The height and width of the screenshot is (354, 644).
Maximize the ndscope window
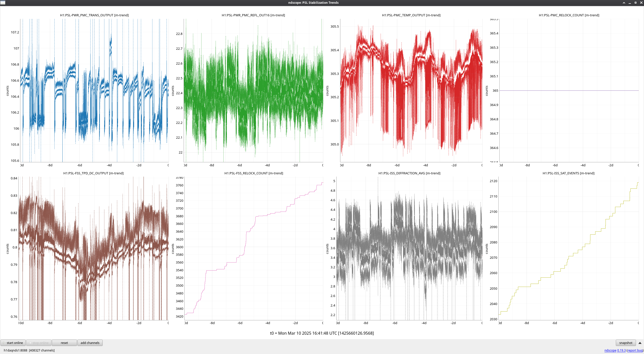pyautogui.click(x=635, y=3)
